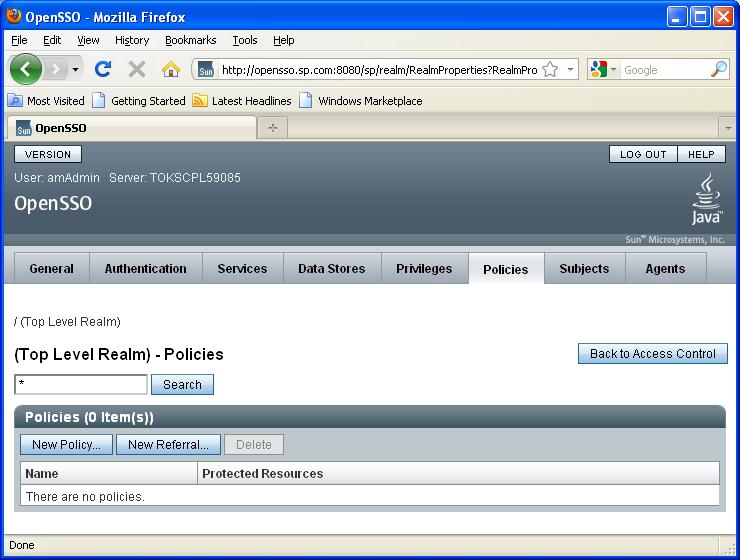Screen dimensions: 740x560
Task: Open the History menu
Action: tap(132, 40)
